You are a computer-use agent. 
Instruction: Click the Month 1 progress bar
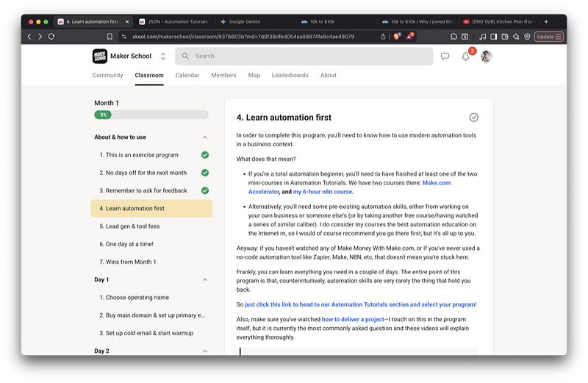click(151, 115)
